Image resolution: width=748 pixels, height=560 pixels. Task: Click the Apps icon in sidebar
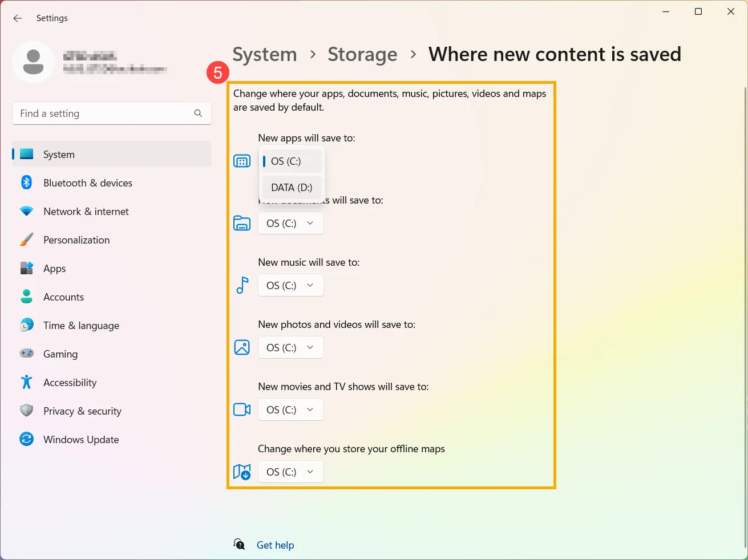pyautogui.click(x=27, y=269)
